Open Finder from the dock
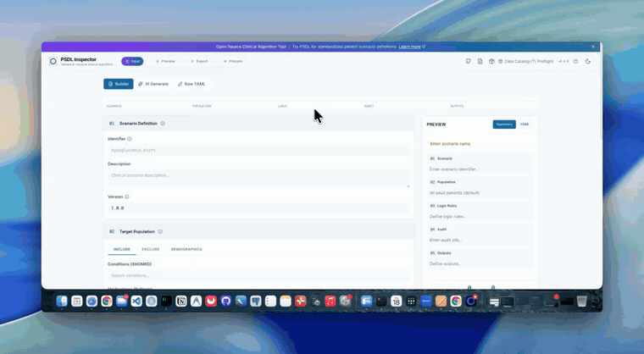The image size is (644, 354). (x=62, y=301)
